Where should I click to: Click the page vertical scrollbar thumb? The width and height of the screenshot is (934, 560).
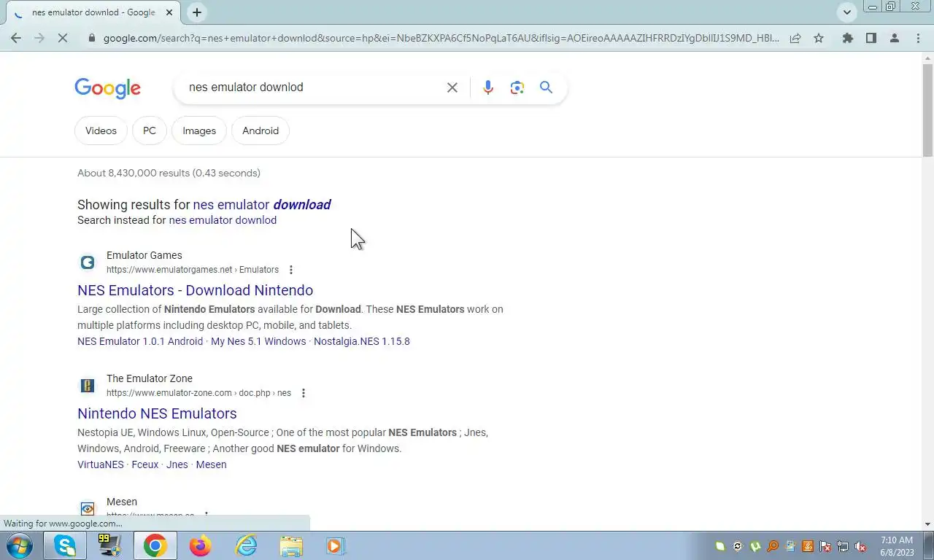point(927,109)
